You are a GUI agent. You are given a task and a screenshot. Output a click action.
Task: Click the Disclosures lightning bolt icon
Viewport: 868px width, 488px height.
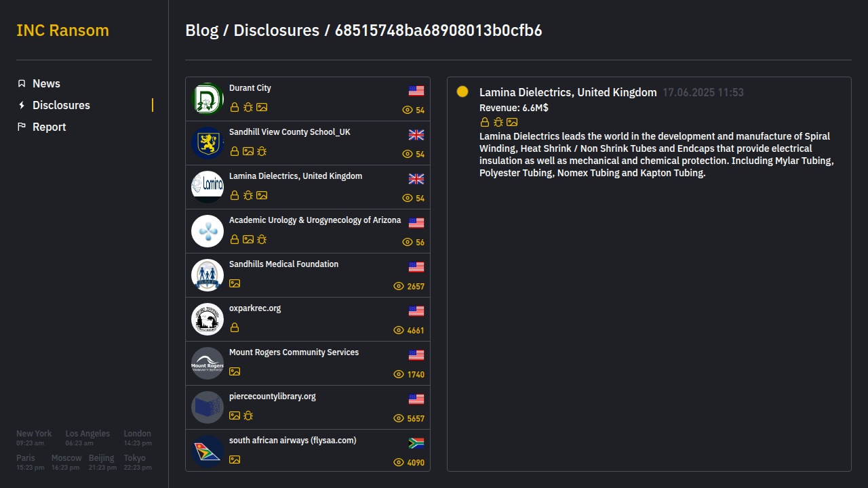pos(22,105)
